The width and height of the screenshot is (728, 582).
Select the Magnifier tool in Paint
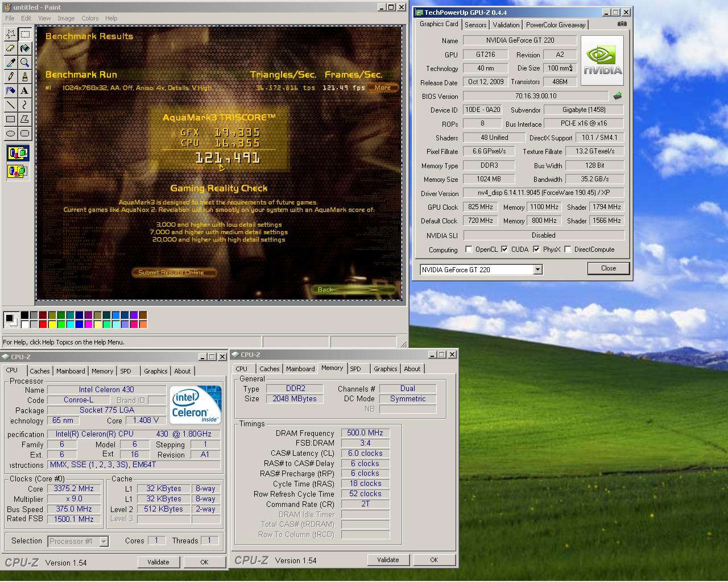(x=24, y=63)
